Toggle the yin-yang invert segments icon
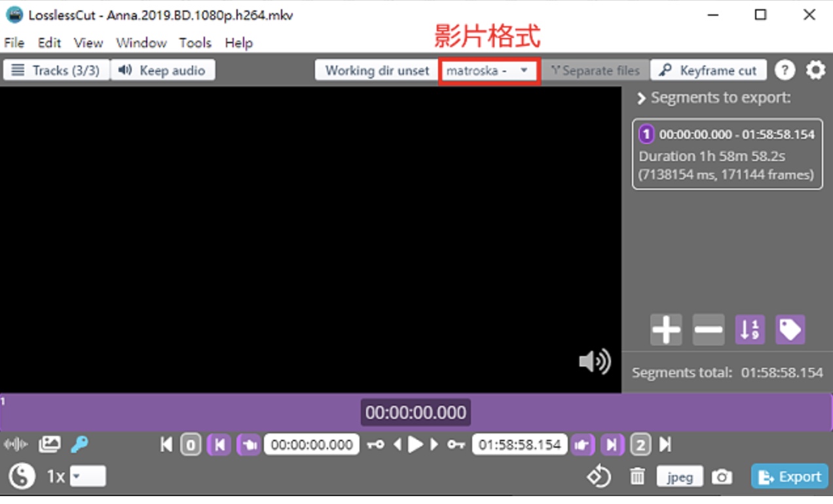Screen dimensions: 833x504 click(22, 477)
